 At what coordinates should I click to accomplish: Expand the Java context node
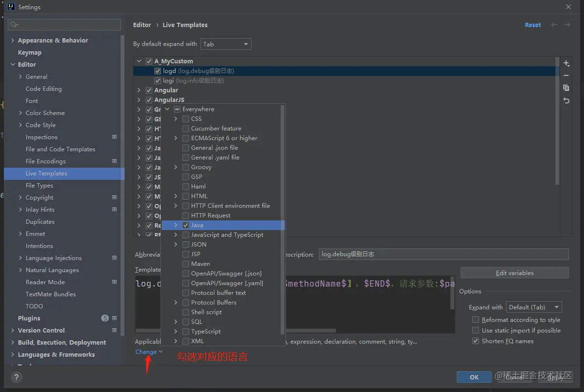(176, 225)
